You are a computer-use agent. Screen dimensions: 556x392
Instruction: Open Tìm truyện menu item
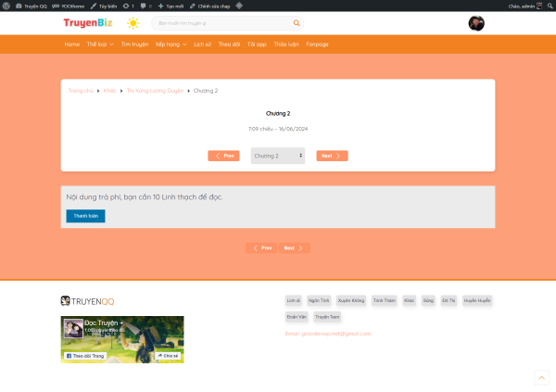coord(134,44)
